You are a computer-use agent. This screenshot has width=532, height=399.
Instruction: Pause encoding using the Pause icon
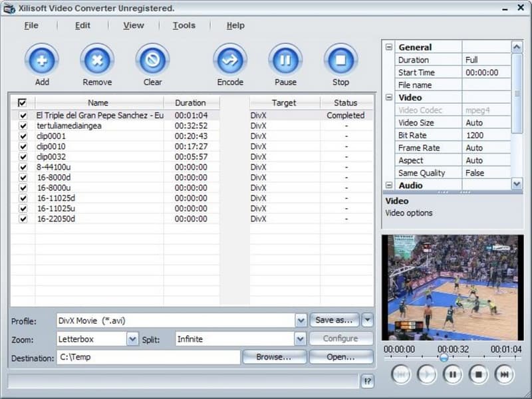(x=285, y=60)
